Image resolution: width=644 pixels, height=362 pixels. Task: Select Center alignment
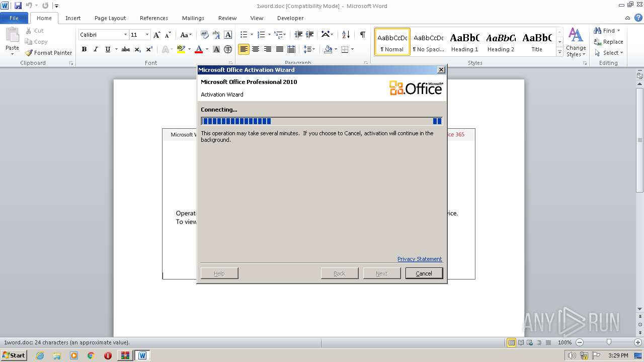(x=256, y=49)
